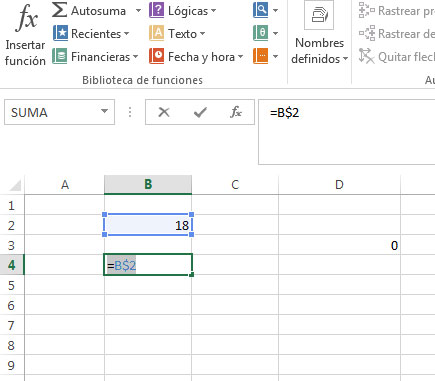Confirm the formula with the checkmark button
The width and height of the screenshot is (435, 381).
(200, 112)
